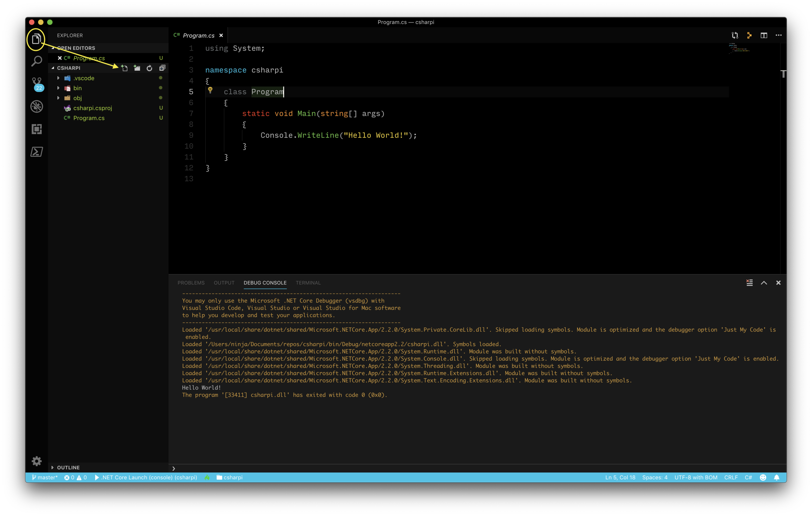812x516 pixels.
Task: Maximize the bottom panel with chevron up
Action: click(764, 283)
